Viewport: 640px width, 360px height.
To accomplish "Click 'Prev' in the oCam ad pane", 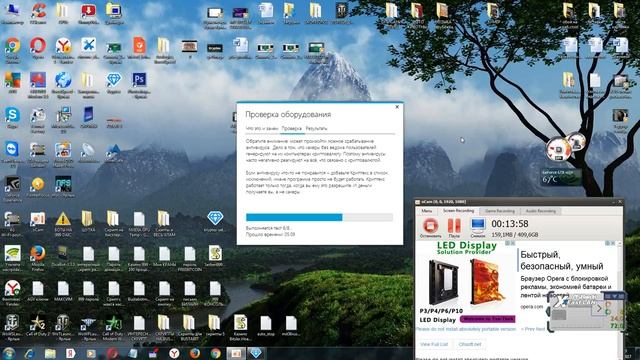I will pos(528,329).
